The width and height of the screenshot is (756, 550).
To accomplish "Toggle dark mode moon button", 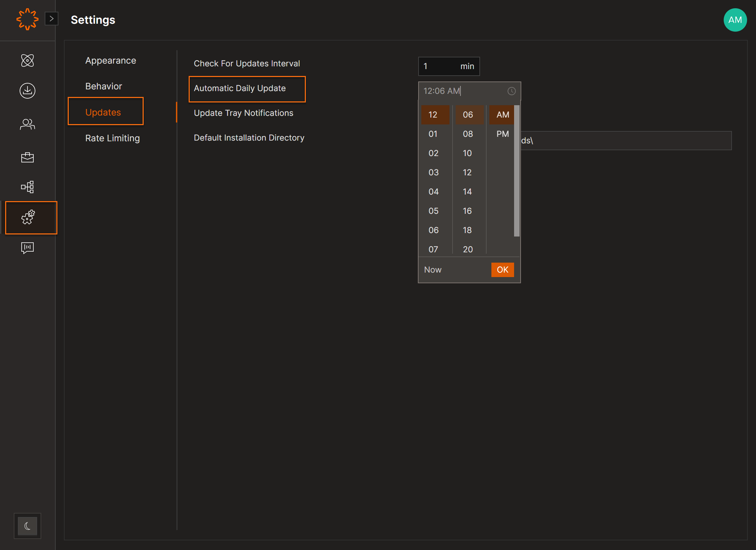I will point(27,526).
